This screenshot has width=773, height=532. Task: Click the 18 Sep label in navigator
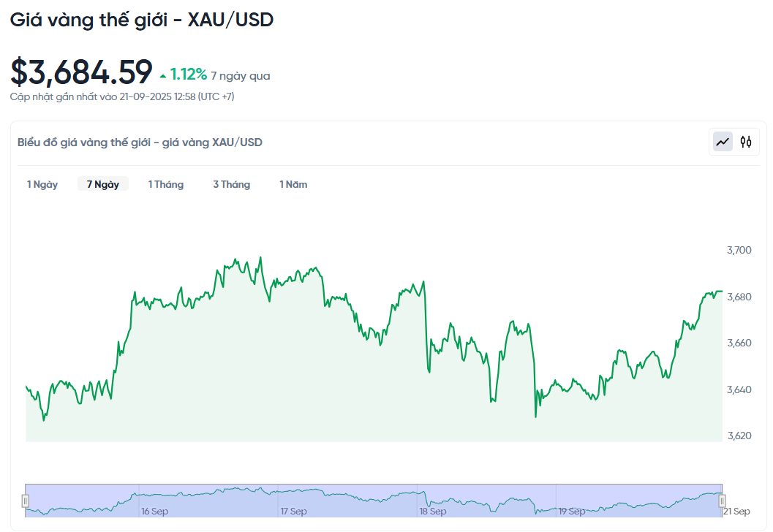click(433, 512)
